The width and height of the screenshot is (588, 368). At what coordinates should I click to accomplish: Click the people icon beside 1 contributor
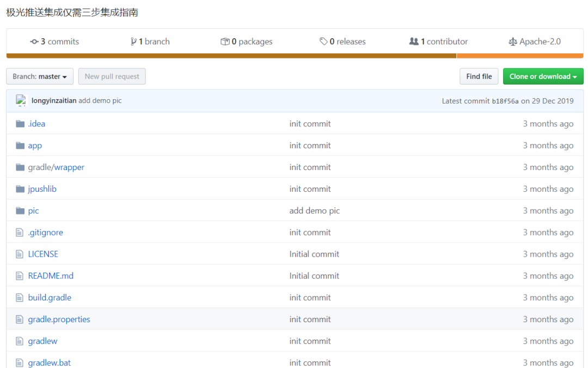[414, 41]
